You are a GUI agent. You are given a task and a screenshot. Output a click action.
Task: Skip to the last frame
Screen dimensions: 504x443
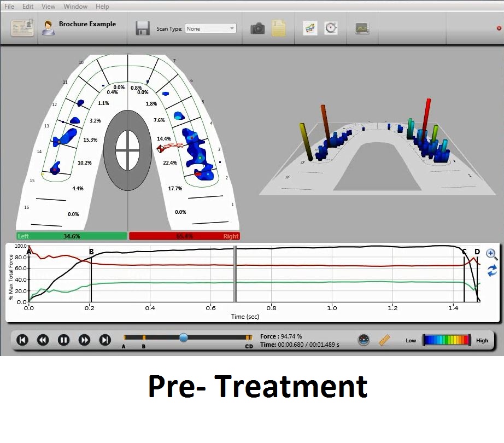105,340
